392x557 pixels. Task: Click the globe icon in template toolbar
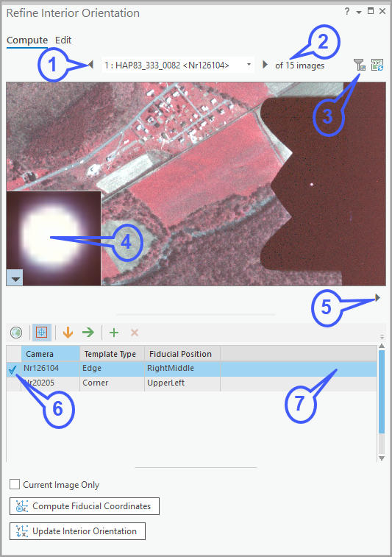click(16, 333)
